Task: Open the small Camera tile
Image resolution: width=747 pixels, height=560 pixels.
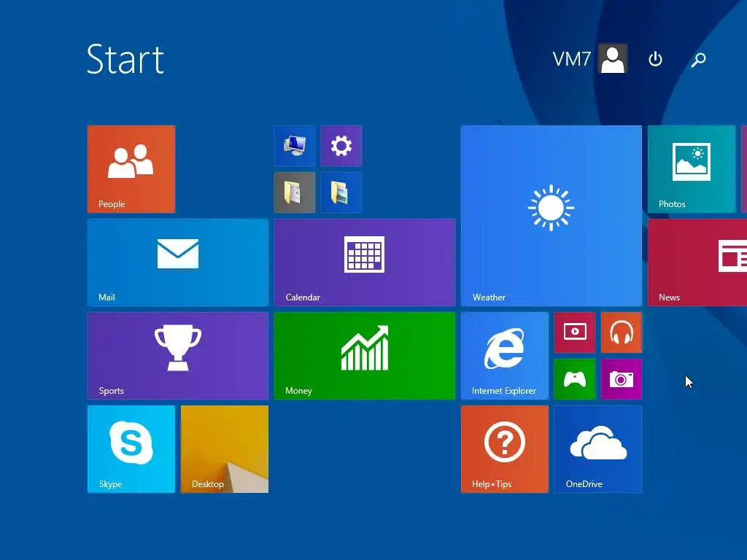Action: pos(622,379)
